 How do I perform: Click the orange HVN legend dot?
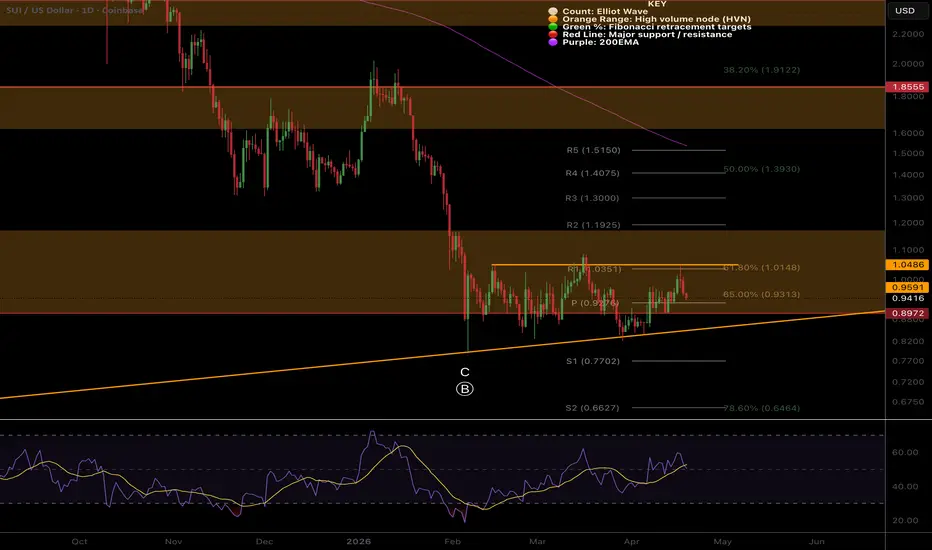[x=553, y=19]
